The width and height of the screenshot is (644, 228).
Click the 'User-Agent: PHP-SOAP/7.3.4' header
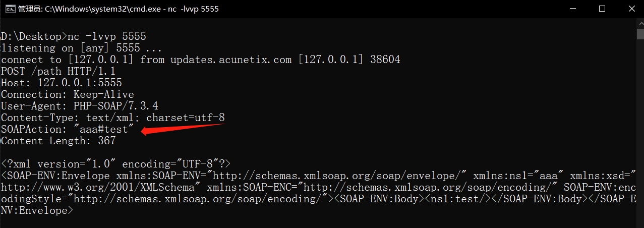pyautogui.click(x=80, y=106)
